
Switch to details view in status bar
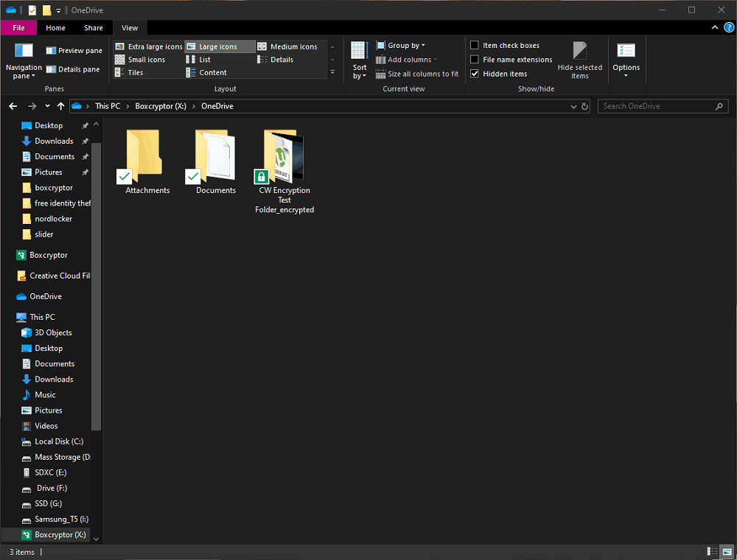point(713,552)
